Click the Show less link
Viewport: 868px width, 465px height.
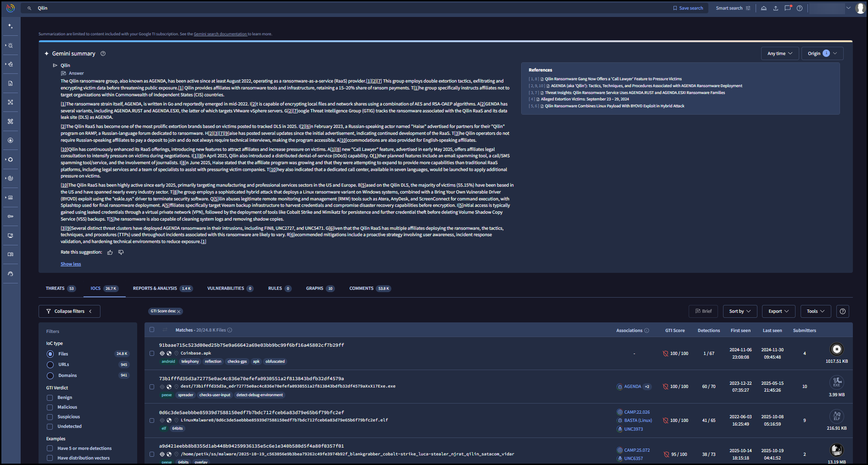tap(71, 264)
